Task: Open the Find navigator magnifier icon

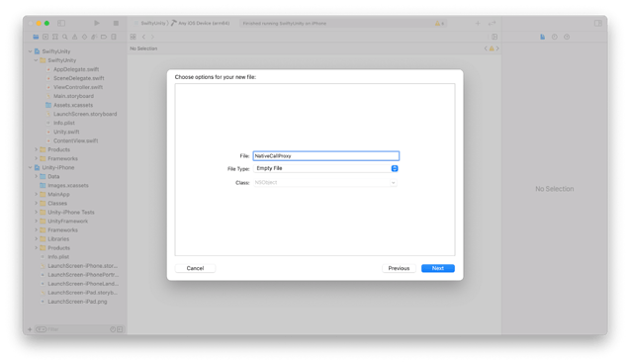Action: pos(64,37)
